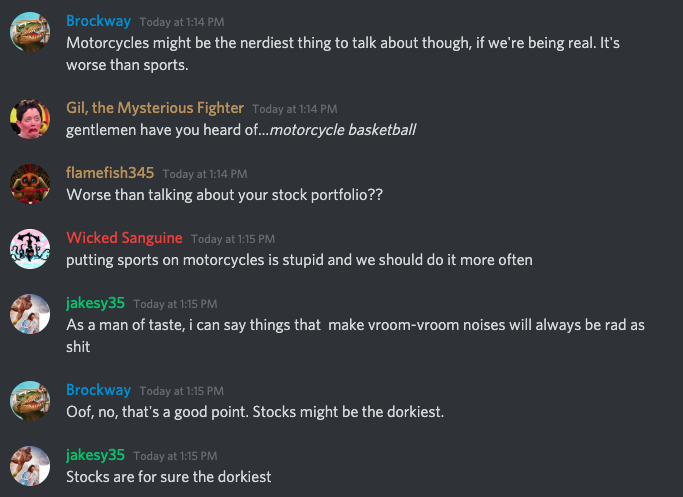683x497 pixels.
Task: Click Brockway's avatar beside the Oof message
Action: (30, 401)
